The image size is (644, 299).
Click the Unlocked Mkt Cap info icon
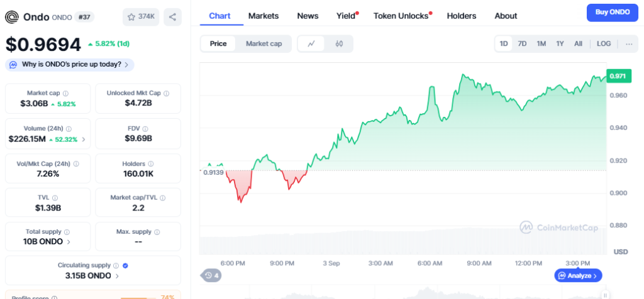(166, 93)
